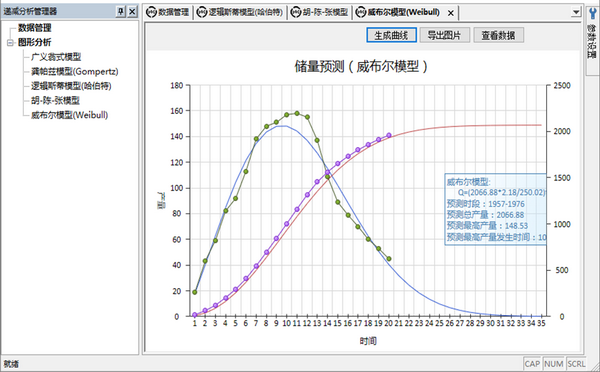Switch to the 胡-陈-张模型 tab
The image size is (600, 372).
[320, 12]
